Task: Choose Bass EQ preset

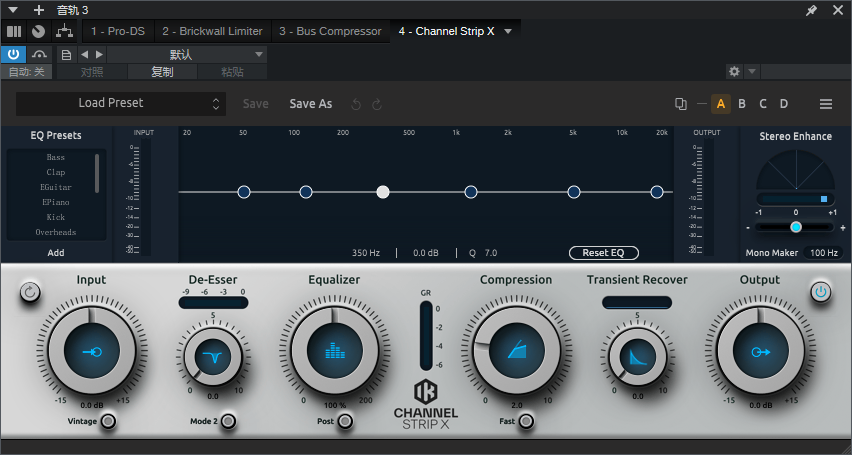Action: [55, 157]
